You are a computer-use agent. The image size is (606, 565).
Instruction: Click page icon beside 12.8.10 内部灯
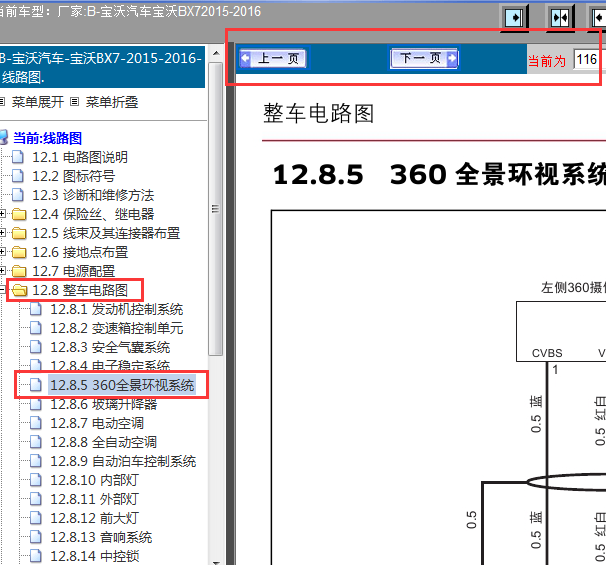pyautogui.click(x=36, y=480)
